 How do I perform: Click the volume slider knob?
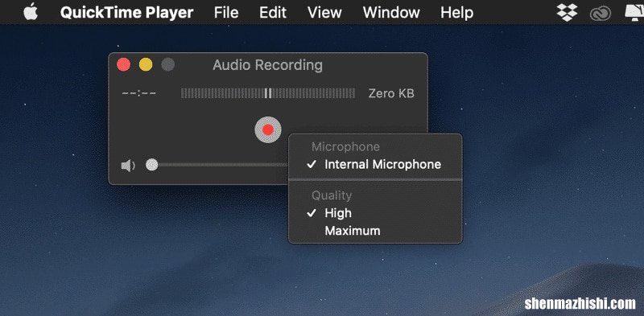[x=151, y=165]
